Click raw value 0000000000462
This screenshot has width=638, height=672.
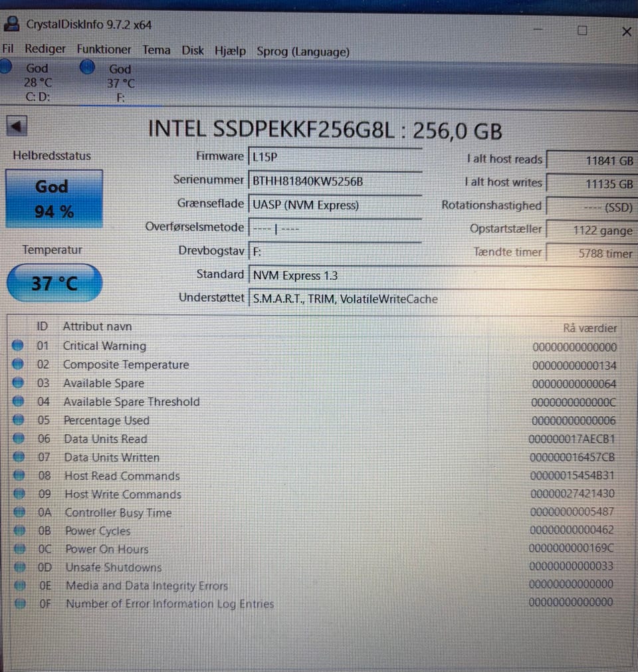click(x=572, y=530)
